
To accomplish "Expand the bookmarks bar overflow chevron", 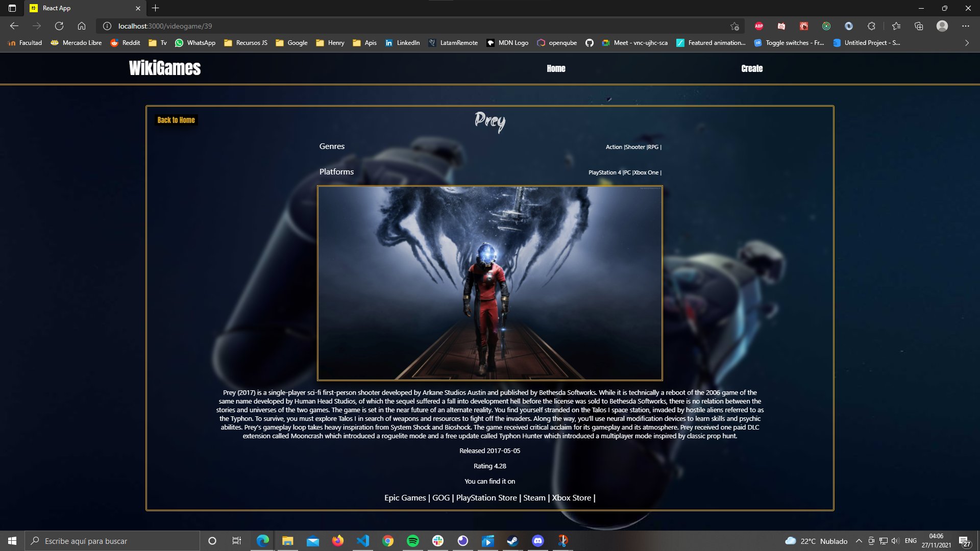I will (967, 43).
